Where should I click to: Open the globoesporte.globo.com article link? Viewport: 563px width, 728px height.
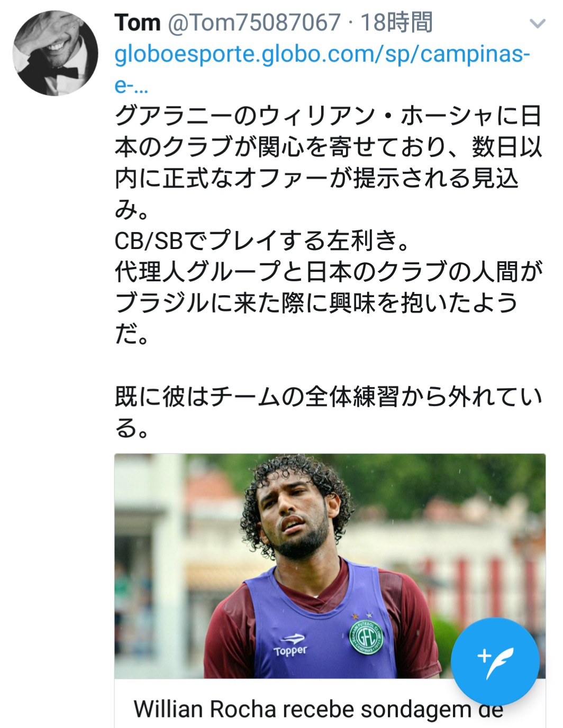322,54
